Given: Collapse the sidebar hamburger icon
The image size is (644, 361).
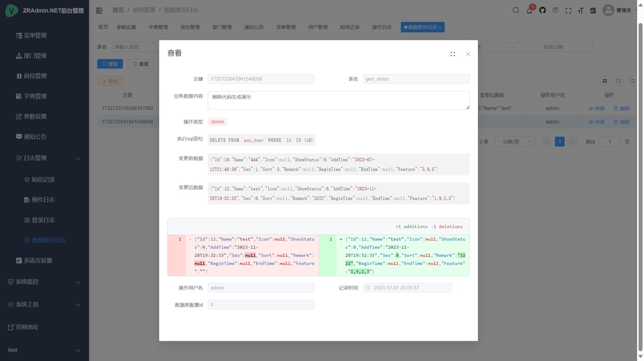Looking at the screenshot, I should coord(99,10).
